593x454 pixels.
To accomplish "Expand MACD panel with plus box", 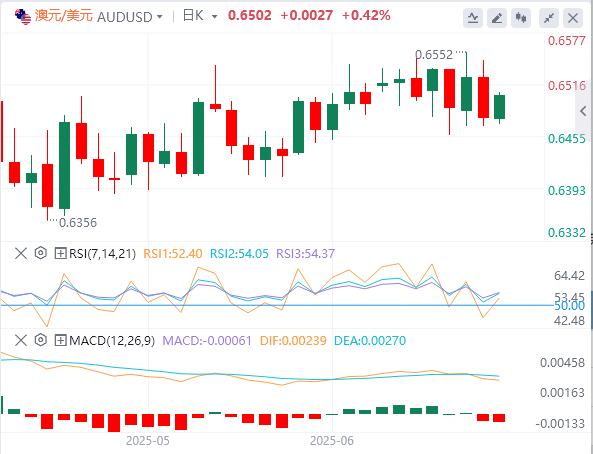I will coord(61,340).
